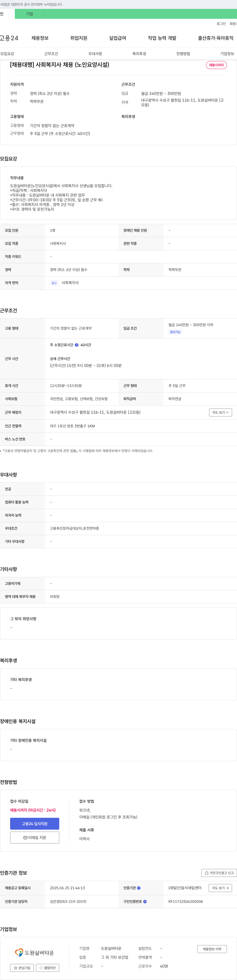
Task: Jump to 우대사항 section tab
Action: [95, 54]
